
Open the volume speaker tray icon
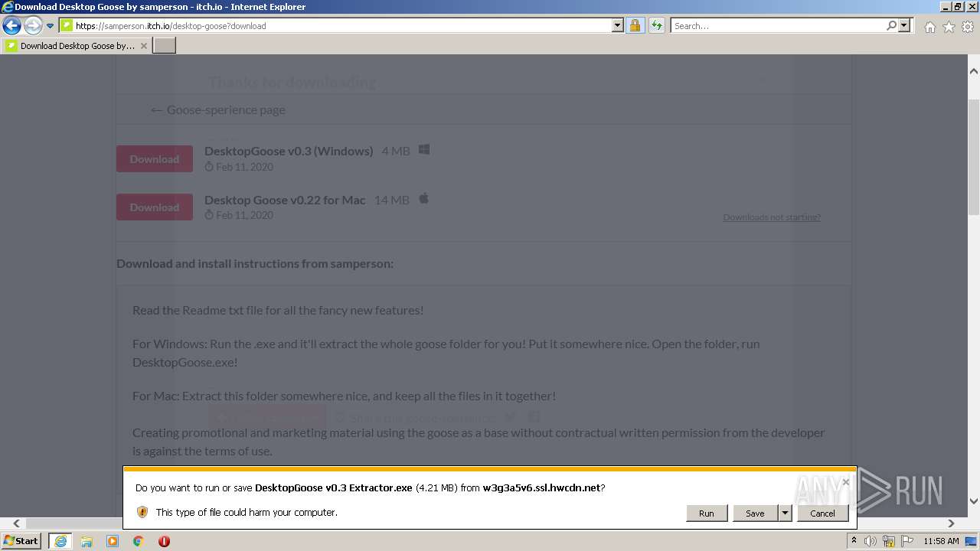point(871,541)
